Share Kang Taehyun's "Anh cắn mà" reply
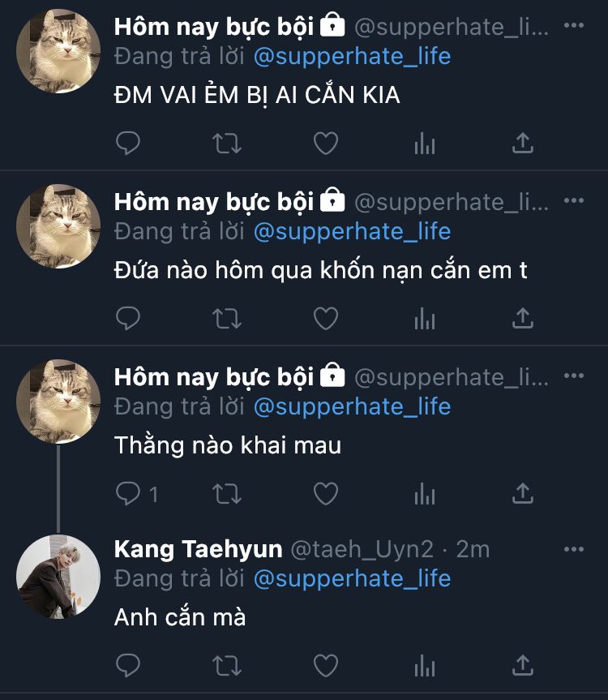 coord(524,666)
